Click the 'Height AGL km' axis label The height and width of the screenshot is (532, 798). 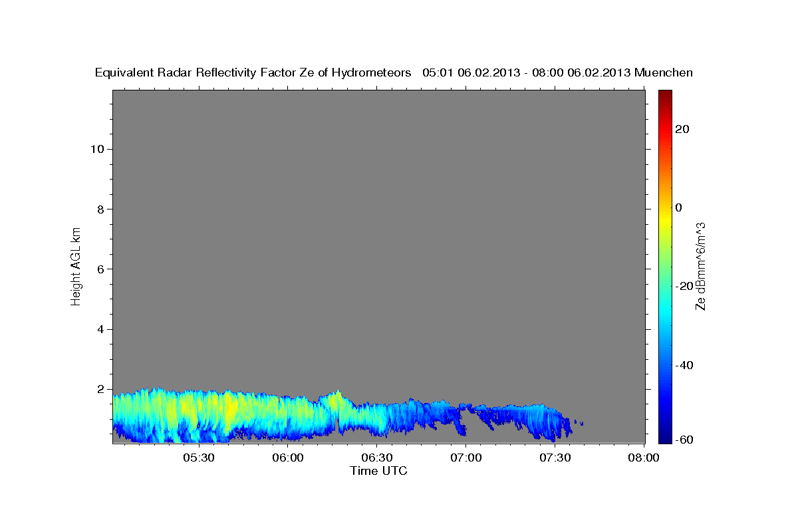pyautogui.click(x=76, y=265)
